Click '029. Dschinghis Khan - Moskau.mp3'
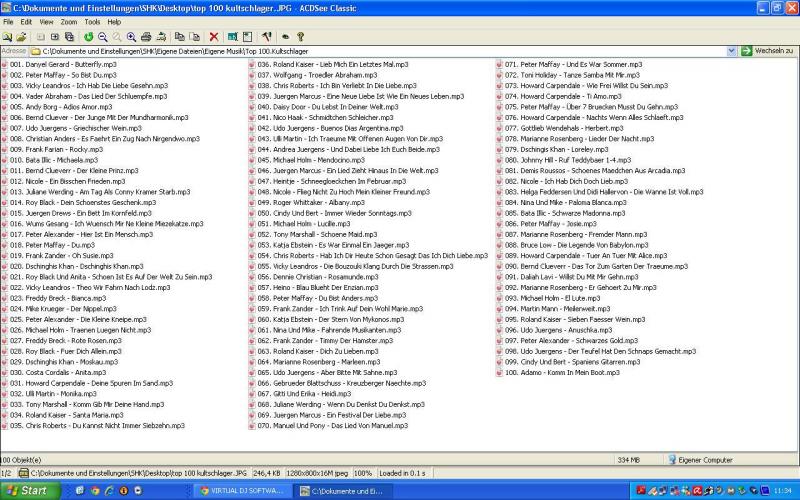 (64, 362)
